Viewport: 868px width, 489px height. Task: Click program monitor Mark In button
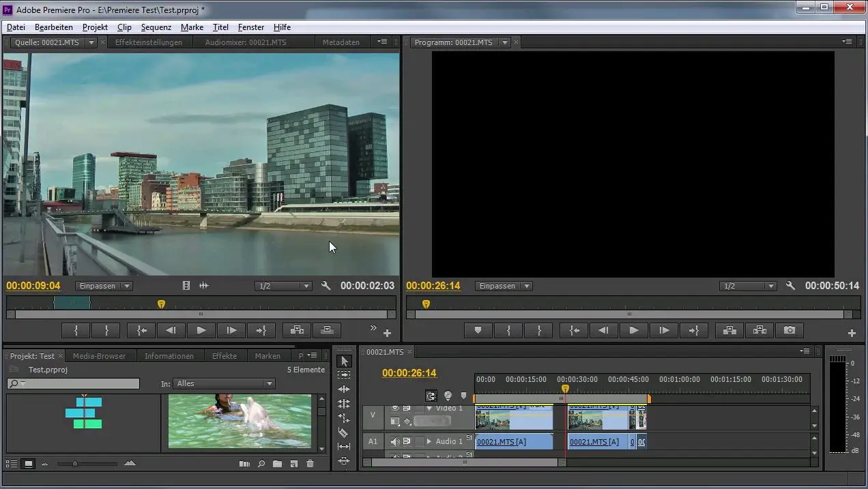click(x=508, y=330)
